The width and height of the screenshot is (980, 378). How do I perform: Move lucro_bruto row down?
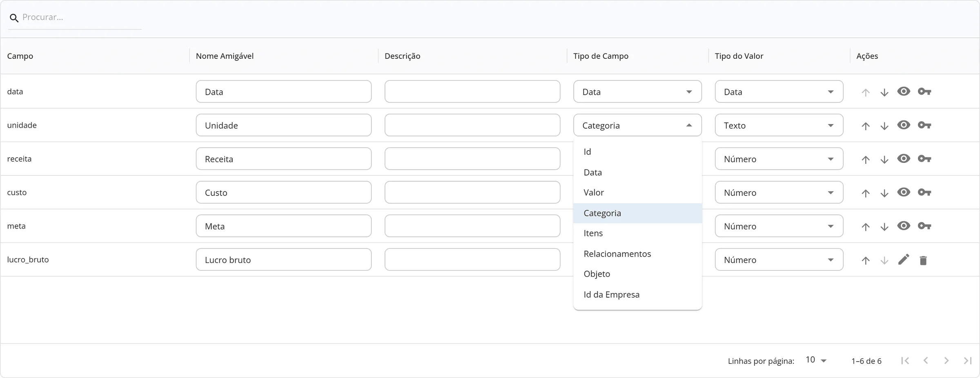point(884,260)
